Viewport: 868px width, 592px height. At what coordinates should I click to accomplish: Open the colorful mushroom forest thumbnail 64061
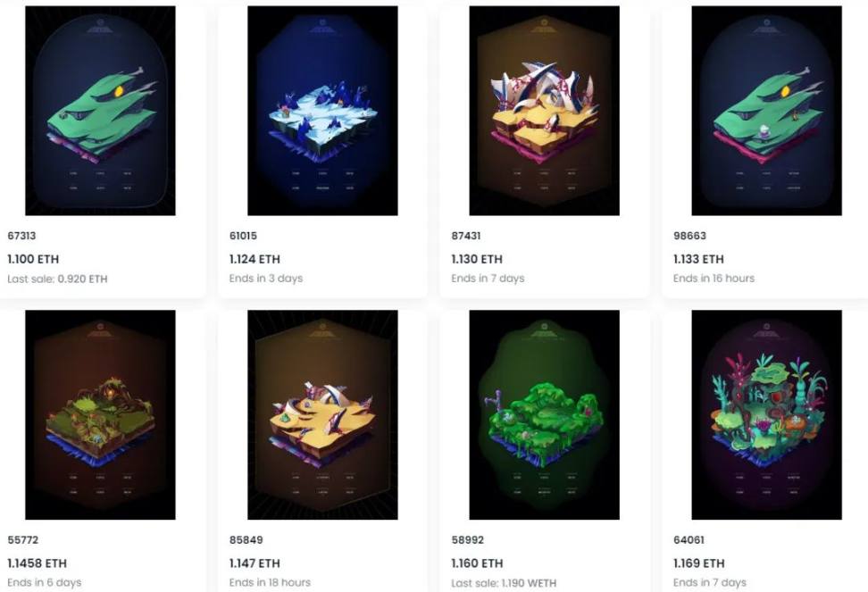tap(767, 415)
